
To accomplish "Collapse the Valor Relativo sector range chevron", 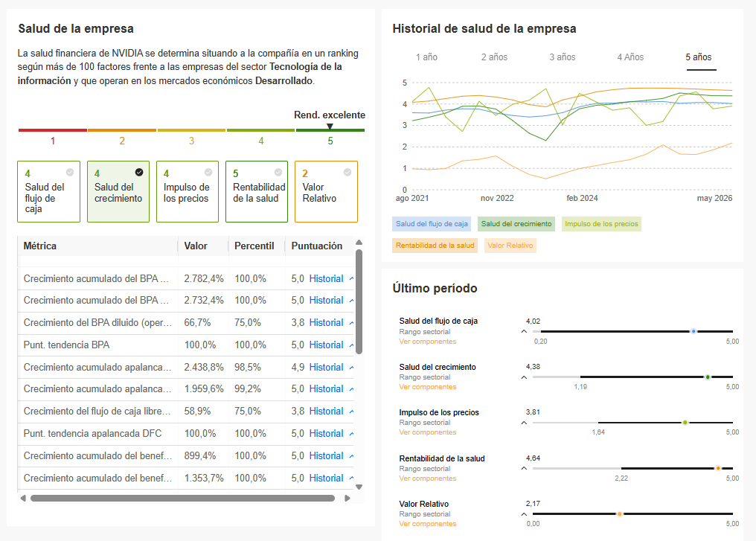I will tap(524, 514).
